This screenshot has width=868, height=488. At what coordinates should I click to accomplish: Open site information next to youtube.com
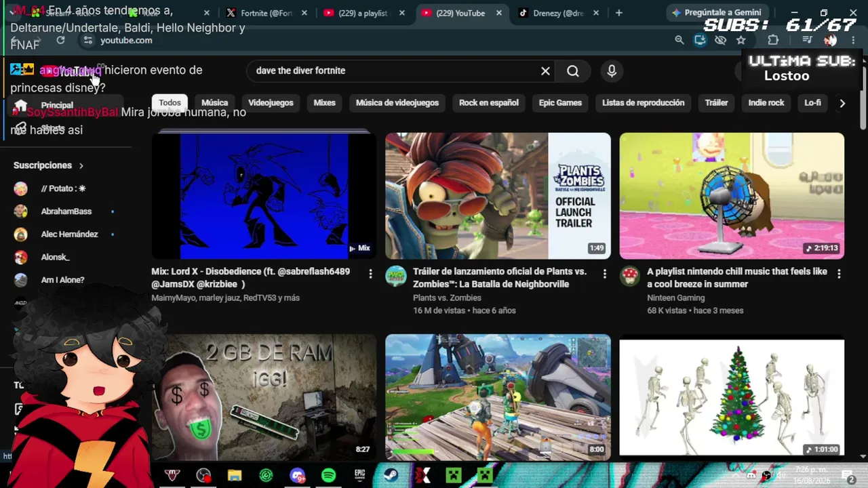click(x=87, y=41)
